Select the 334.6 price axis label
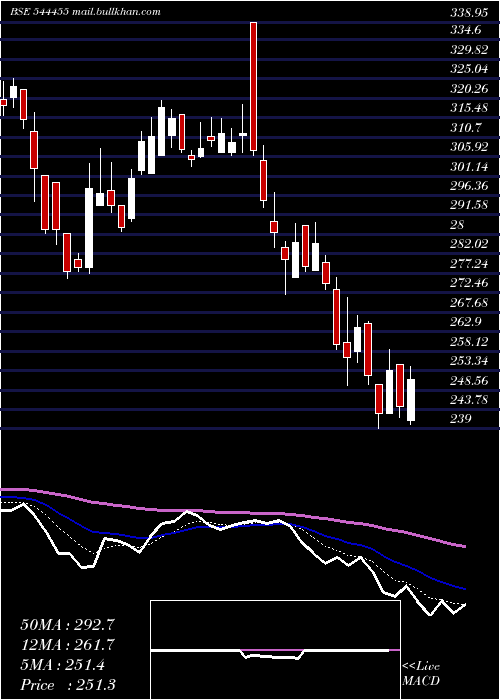The width and height of the screenshot is (500, 700). click(465, 30)
